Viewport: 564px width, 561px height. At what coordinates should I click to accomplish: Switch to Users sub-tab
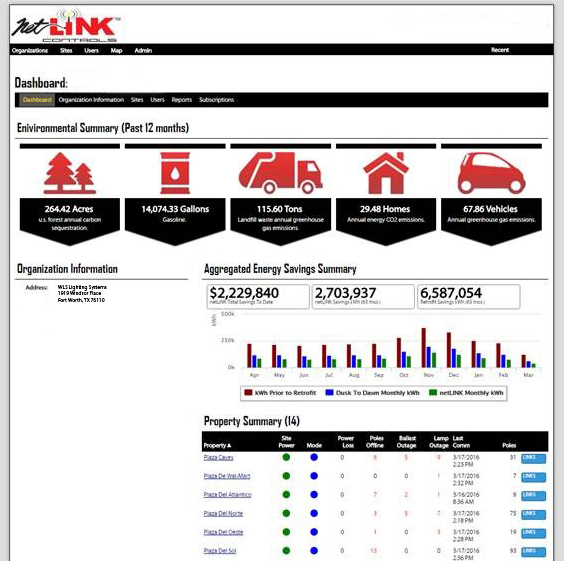158,100
